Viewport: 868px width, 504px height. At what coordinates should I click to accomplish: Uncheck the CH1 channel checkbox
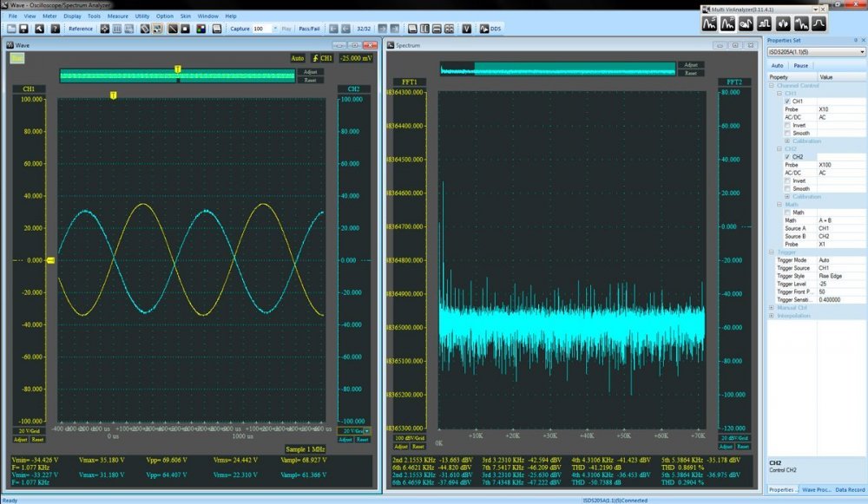(x=787, y=101)
